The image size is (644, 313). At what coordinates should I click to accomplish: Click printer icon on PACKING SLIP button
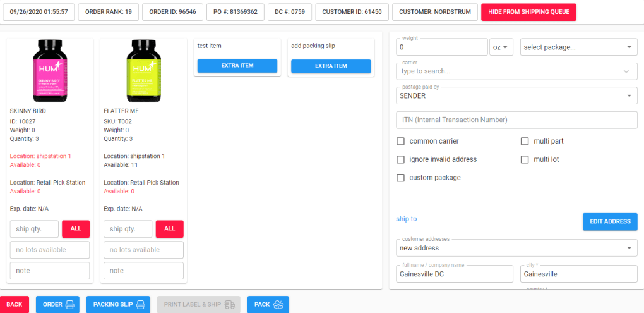140,305
